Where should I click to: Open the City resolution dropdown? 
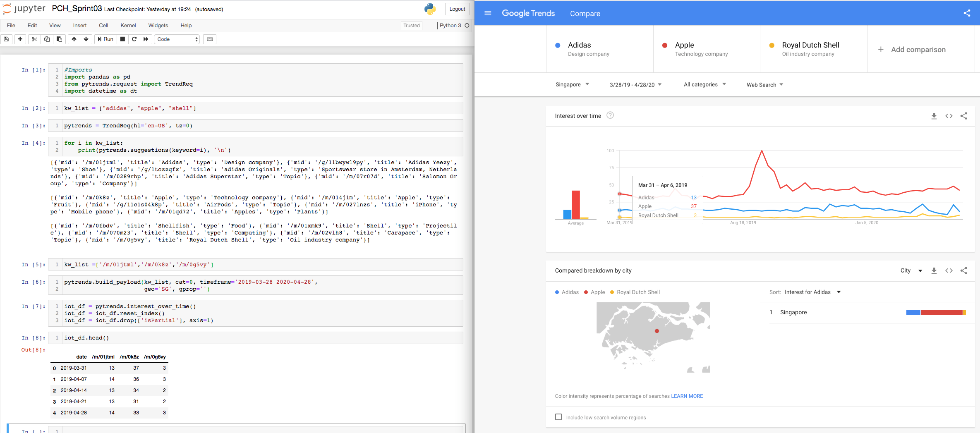point(911,270)
